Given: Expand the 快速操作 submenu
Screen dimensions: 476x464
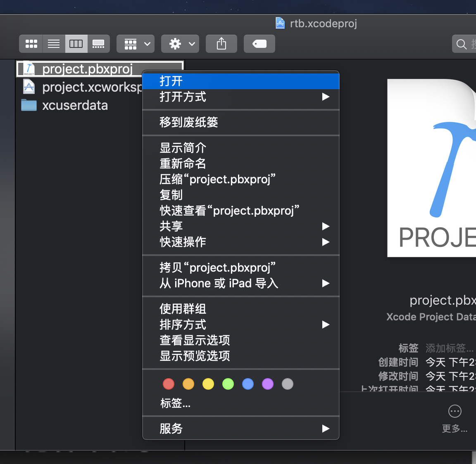Looking at the screenshot, I should [x=241, y=242].
